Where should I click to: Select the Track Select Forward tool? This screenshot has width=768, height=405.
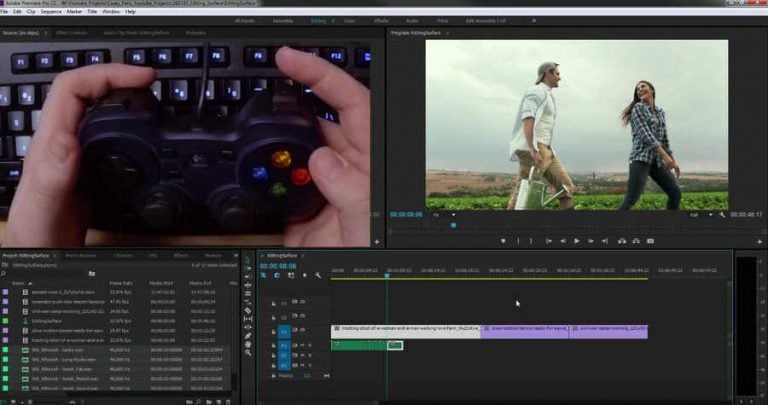click(x=247, y=268)
